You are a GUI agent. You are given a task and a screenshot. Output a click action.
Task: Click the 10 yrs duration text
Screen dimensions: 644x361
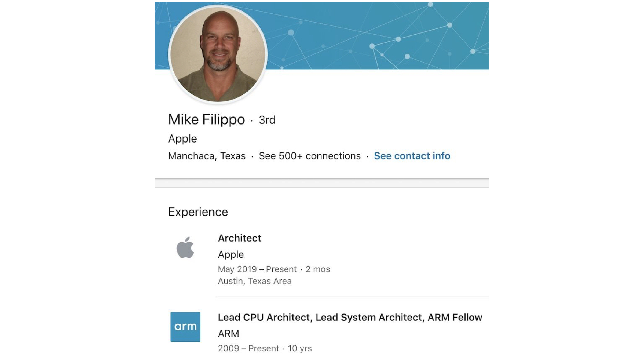[300, 348]
